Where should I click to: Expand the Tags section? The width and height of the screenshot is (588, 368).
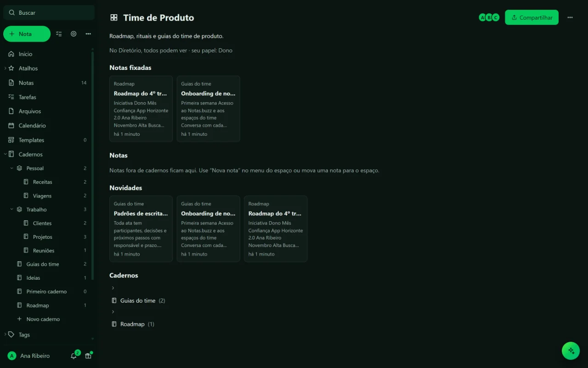coord(5,335)
